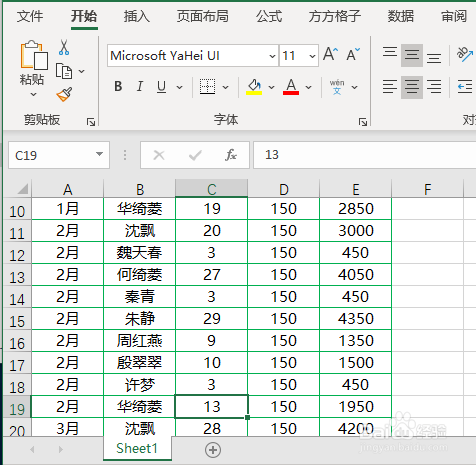Open the font name dropdown
This screenshot has height=465, width=476.
click(272, 56)
